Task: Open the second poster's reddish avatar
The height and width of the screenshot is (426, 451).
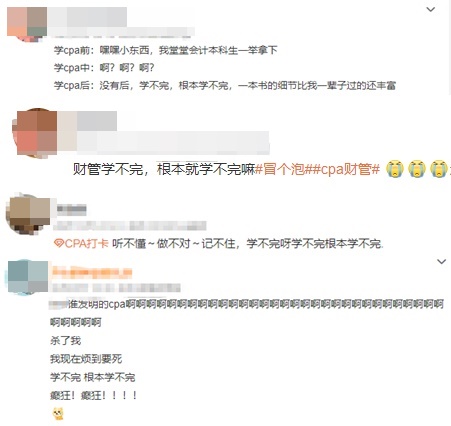Action: point(35,133)
